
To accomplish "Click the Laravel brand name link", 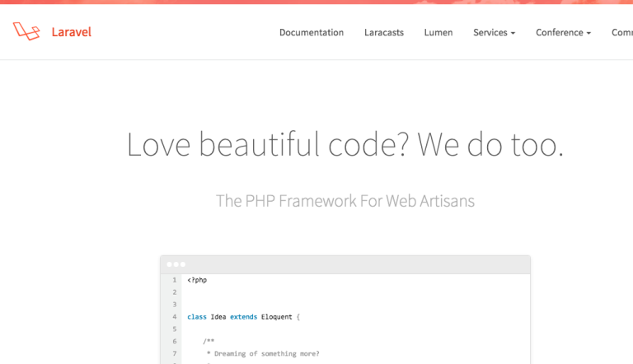I will click(x=72, y=32).
